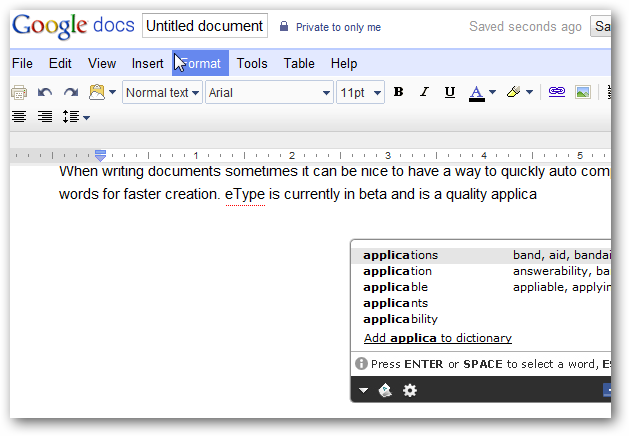The image size is (629, 436).
Task: Open the Normal text style dropdown
Action: click(162, 93)
